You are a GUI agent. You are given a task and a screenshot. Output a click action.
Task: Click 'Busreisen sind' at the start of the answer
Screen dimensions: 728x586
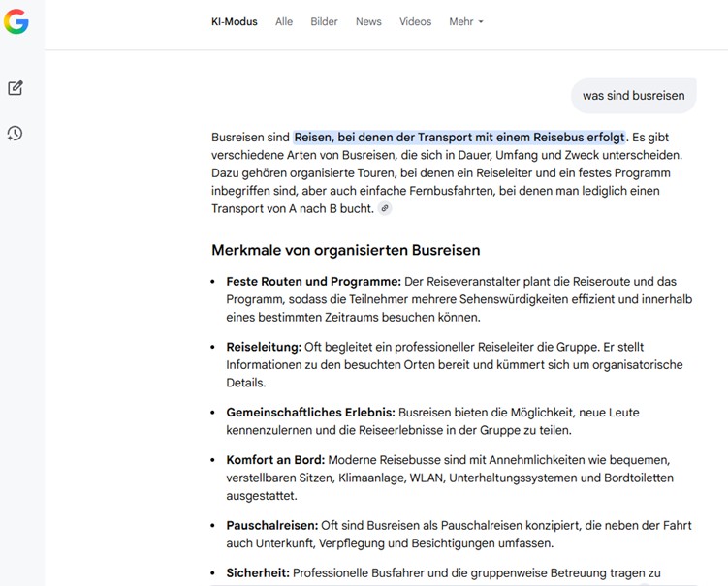tap(250, 138)
